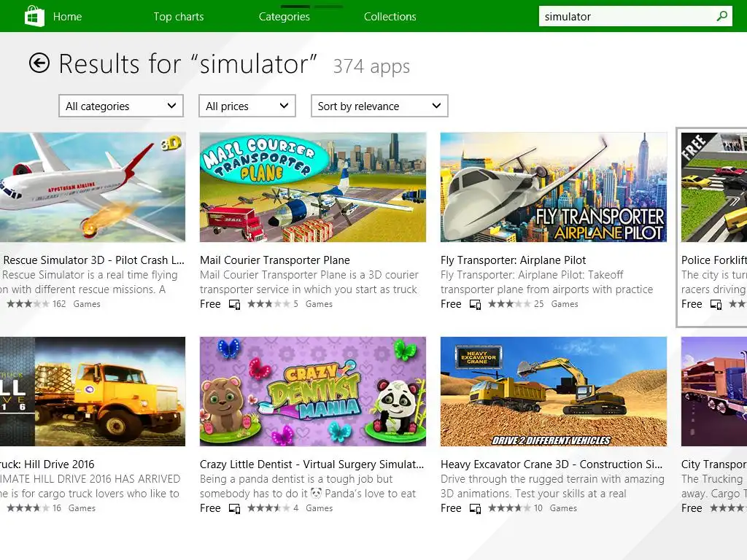
Task: Click device icon under Mail Courier Transporter Plane
Action: [x=234, y=304]
